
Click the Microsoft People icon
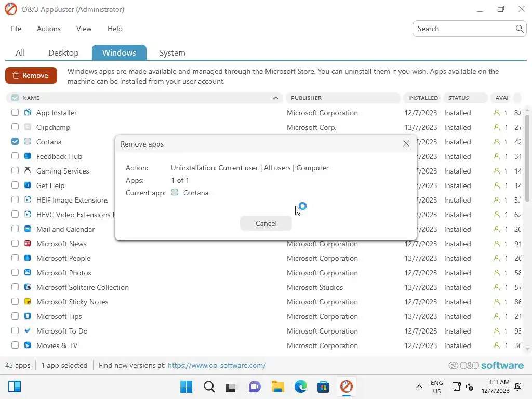point(28,258)
